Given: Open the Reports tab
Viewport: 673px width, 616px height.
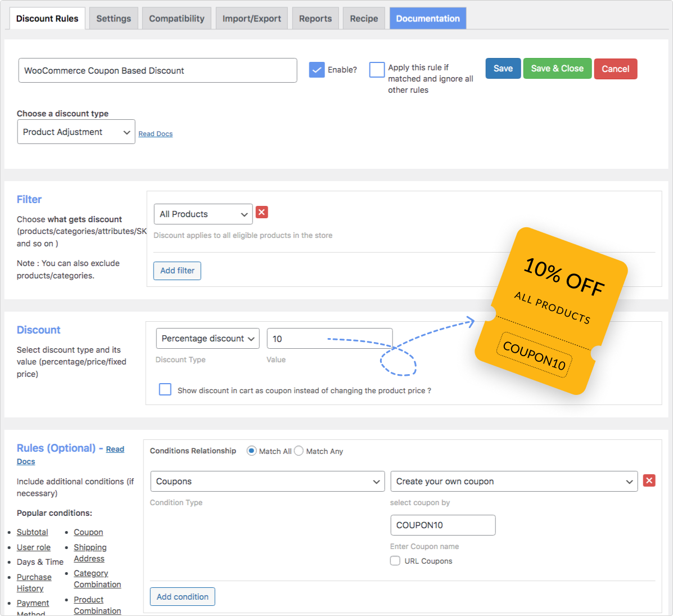Looking at the screenshot, I should 315,19.
